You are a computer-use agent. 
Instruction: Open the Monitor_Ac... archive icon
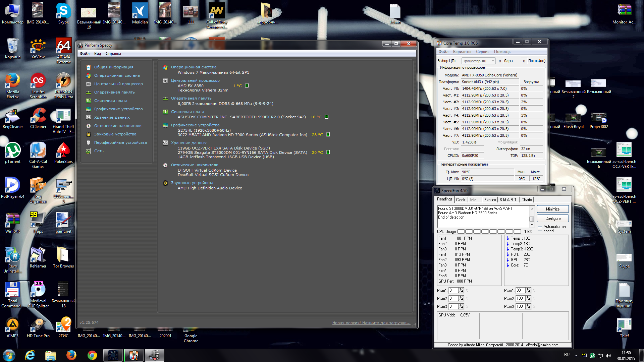(x=624, y=13)
